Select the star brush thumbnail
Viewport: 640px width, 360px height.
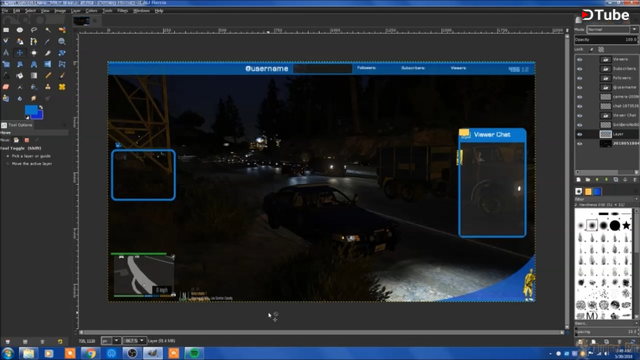pos(627,225)
